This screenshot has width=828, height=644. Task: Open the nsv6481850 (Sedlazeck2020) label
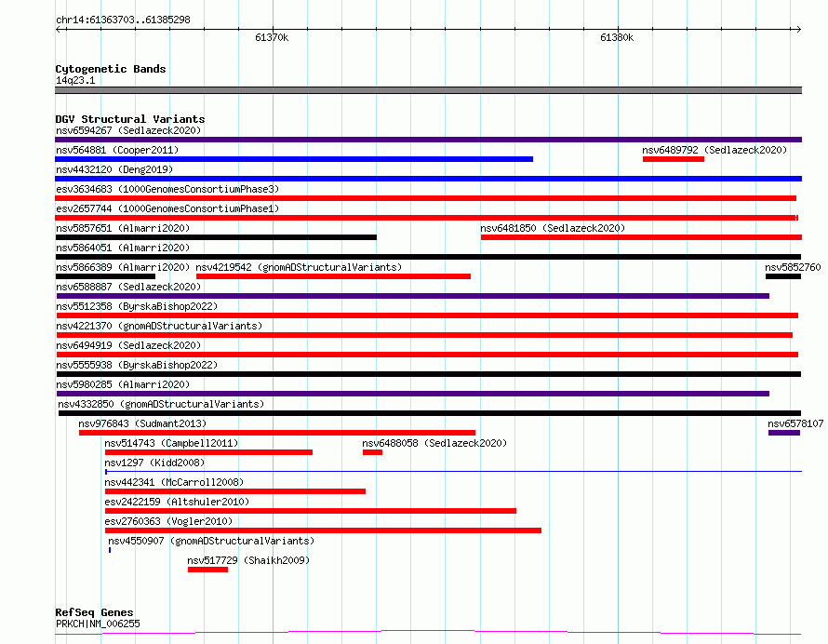(553, 228)
